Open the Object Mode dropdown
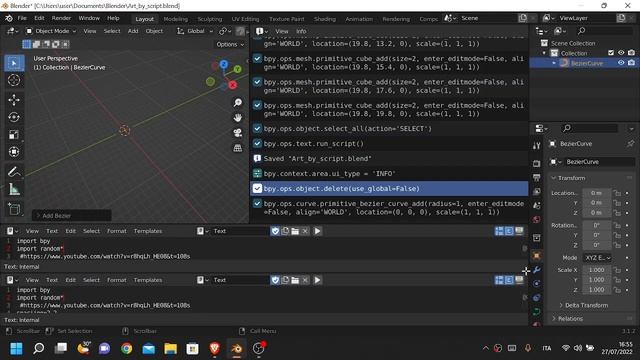The image size is (640, 360). pyautogui.click(x=51, y=31)
